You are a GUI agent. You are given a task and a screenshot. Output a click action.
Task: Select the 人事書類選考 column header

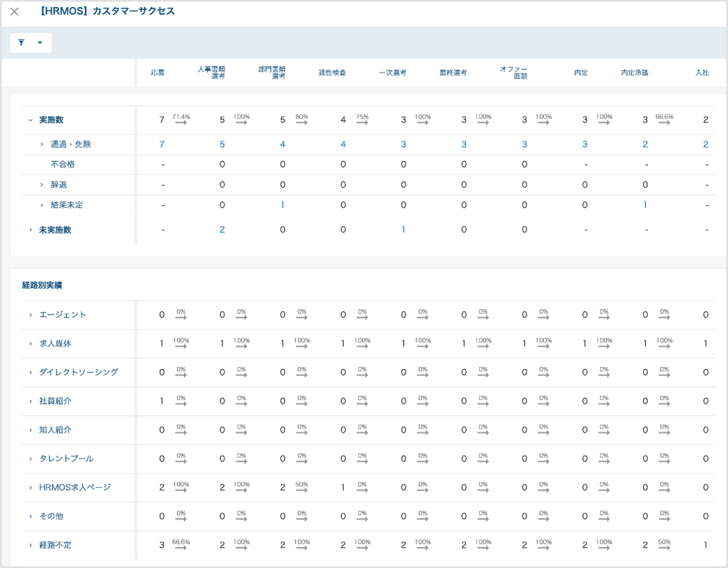(x=211, y=73)
